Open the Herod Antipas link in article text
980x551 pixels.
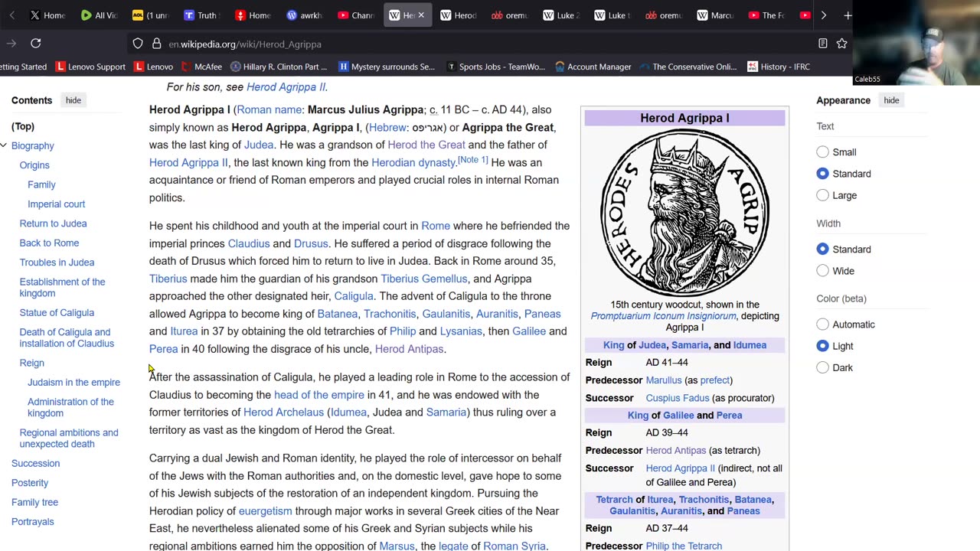click(x=410, y=349)
